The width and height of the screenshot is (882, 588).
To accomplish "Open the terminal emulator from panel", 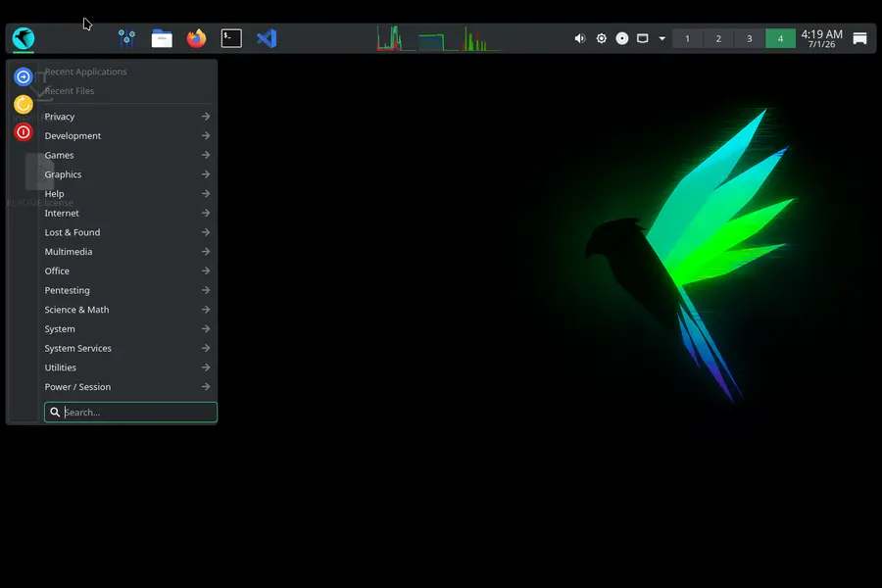I will (231, 38).
